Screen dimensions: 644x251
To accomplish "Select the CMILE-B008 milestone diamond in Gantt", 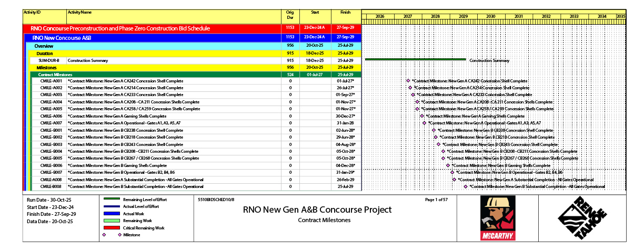I will 465,186.
